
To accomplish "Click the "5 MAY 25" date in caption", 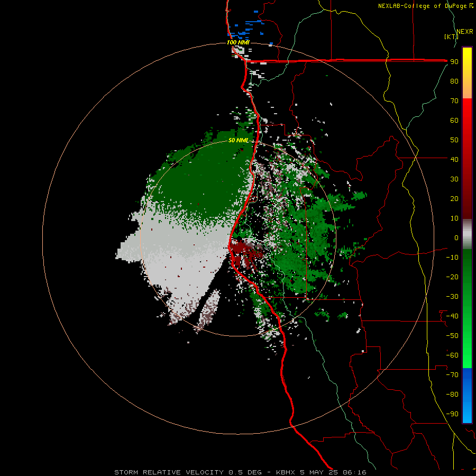I will click(x=319, y=472).
